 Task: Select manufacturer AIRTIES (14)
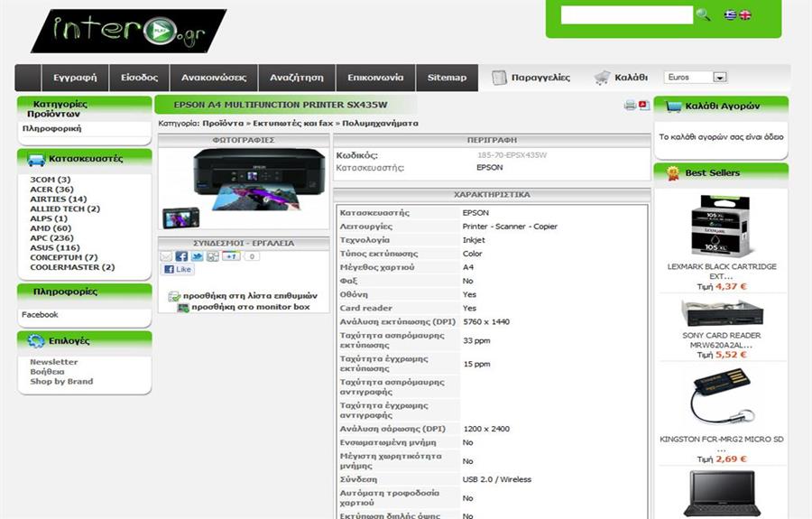point(59,199)
